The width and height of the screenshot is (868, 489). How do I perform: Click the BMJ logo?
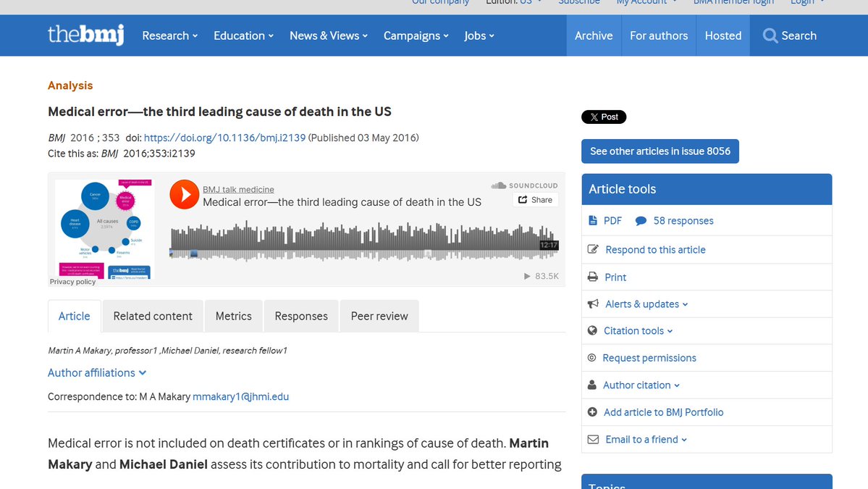(x=86, y=35)
